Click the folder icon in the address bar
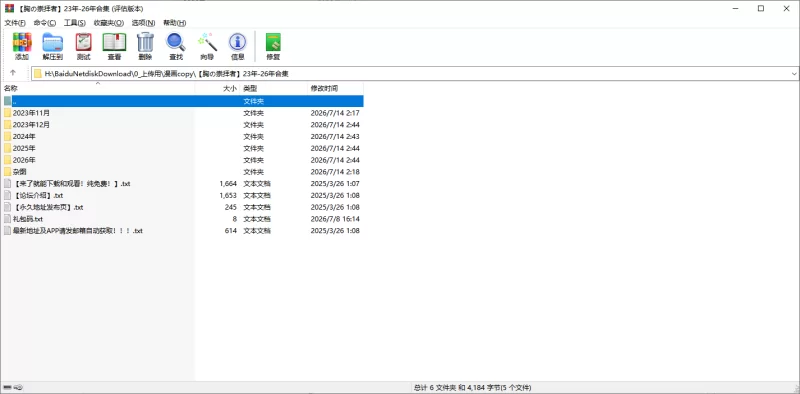Viewport: 800px width, 394px height. [38, 73]
